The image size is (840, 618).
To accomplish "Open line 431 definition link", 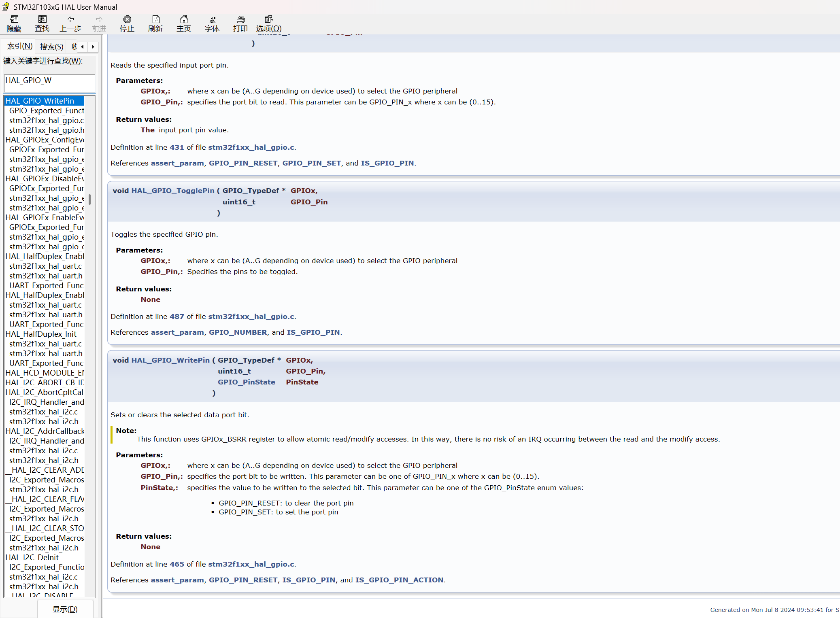I will tap(177, 147).
